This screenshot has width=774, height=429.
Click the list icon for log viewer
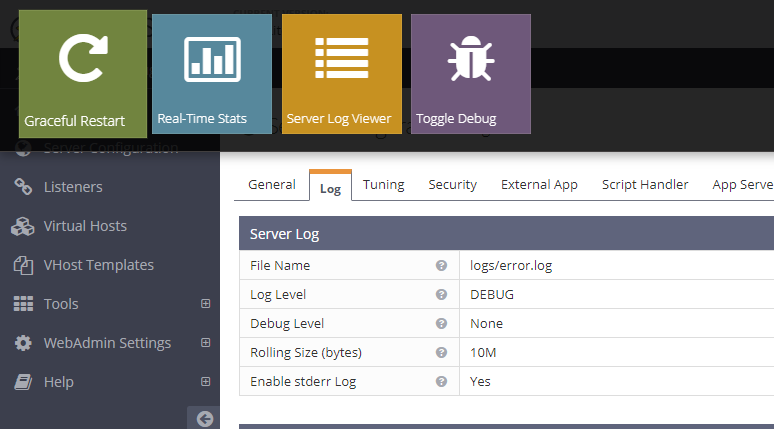342,58
